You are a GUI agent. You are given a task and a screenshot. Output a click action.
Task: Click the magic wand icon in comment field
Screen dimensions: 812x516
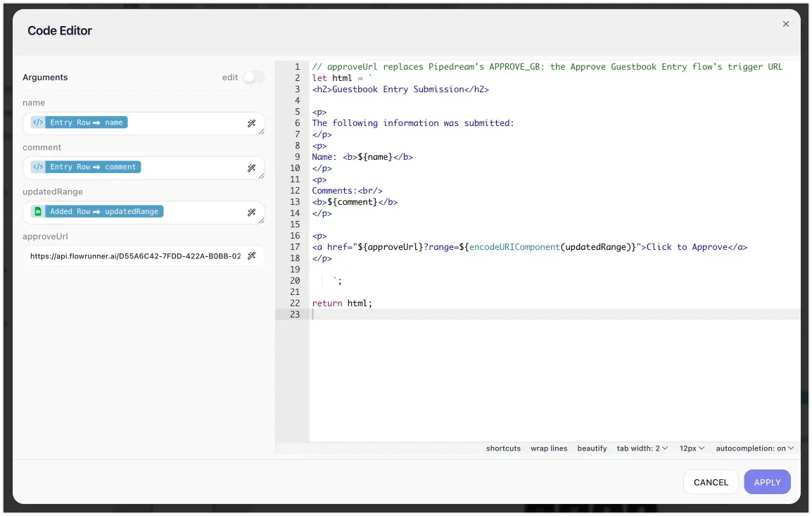tap(252, 168)
